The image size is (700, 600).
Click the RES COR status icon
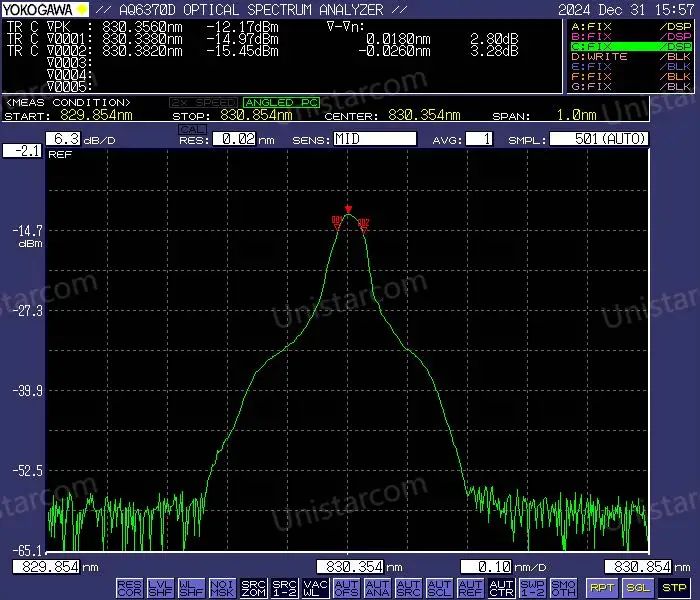[129, 588]
